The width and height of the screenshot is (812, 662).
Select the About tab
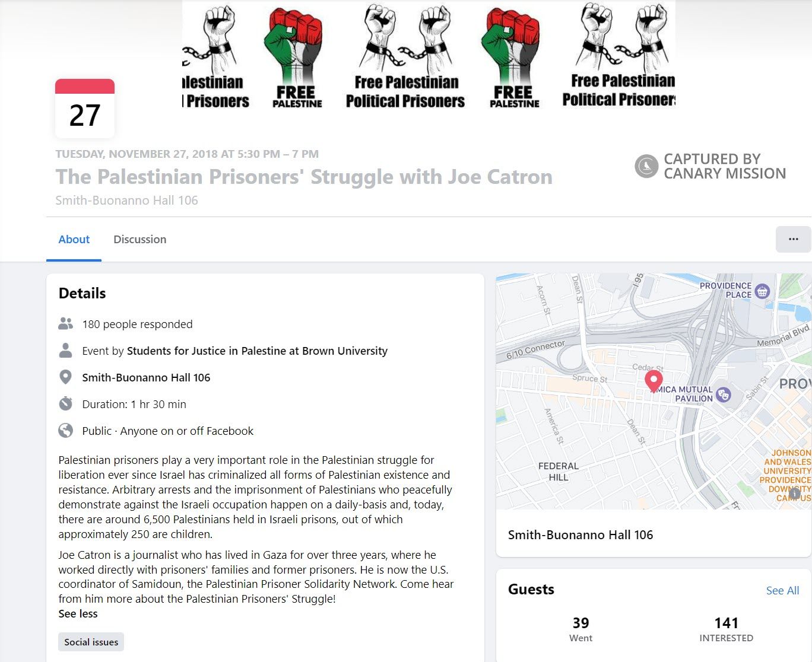pyautogui.click(x=74, y=239)
